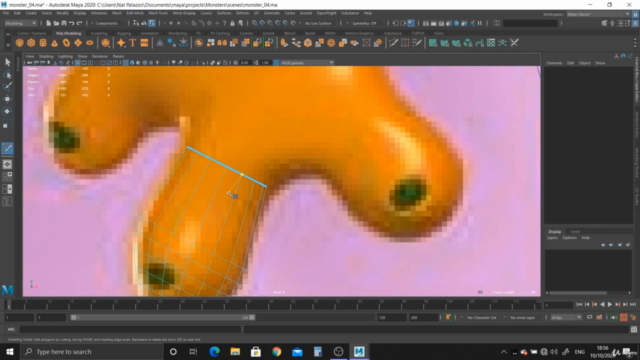Click the teal crossed-lines cleanup shelf icon
This screenshot has height=360, width=640.
(x=502, y=43)
